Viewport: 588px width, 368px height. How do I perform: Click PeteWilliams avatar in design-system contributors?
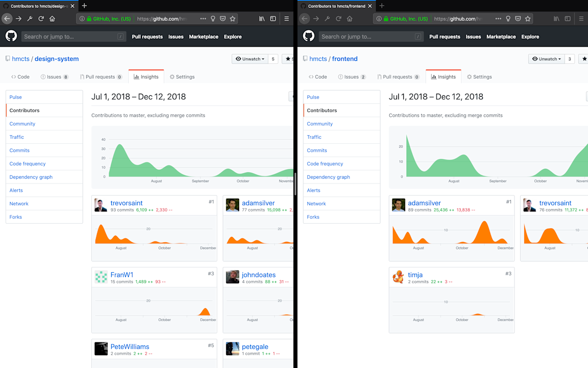click(101, 349)
